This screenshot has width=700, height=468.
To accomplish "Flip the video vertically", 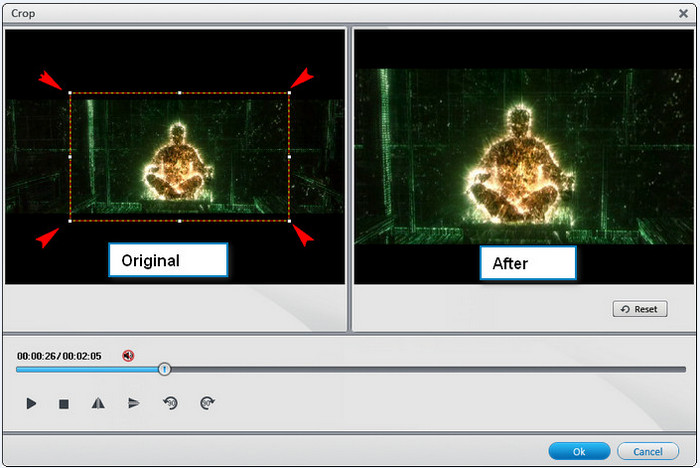I will [x=133, y=404].
